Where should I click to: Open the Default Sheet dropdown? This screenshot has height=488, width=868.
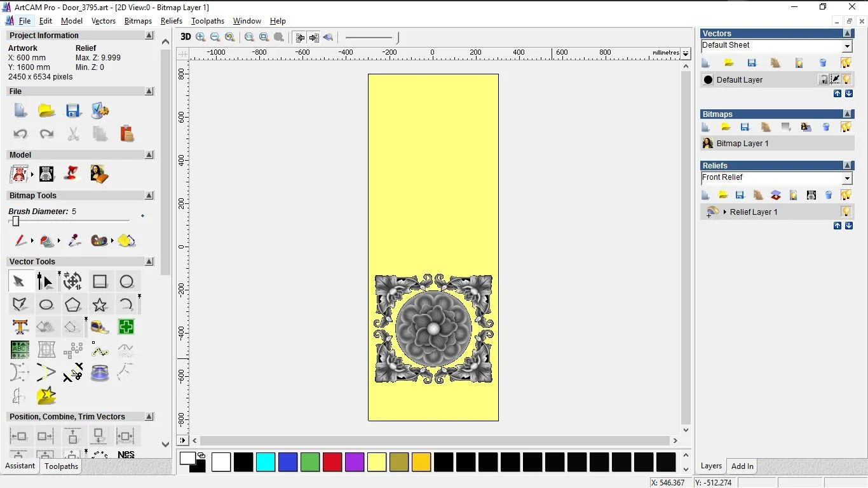coord(847,46)
